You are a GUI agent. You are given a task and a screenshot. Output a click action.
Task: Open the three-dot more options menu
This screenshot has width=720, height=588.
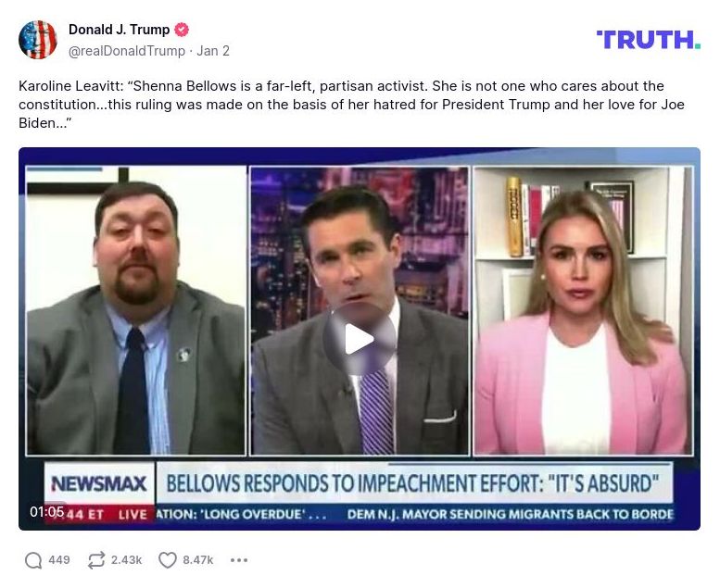[x=239, y=560]
